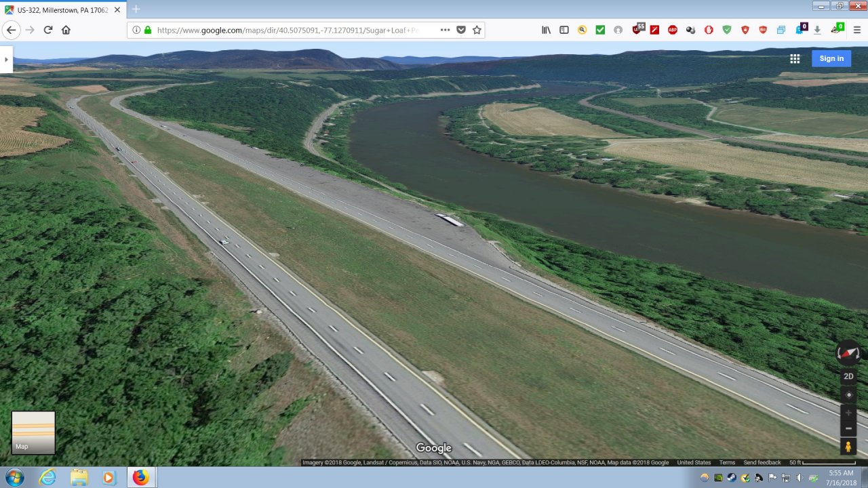The image size is (868, 488).
Task: Open a new browser tab
Action: pos(136,9)
